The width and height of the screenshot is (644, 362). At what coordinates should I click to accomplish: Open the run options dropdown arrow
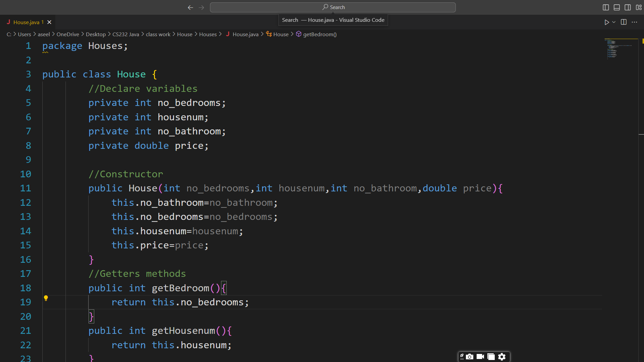tap(614, 22)
